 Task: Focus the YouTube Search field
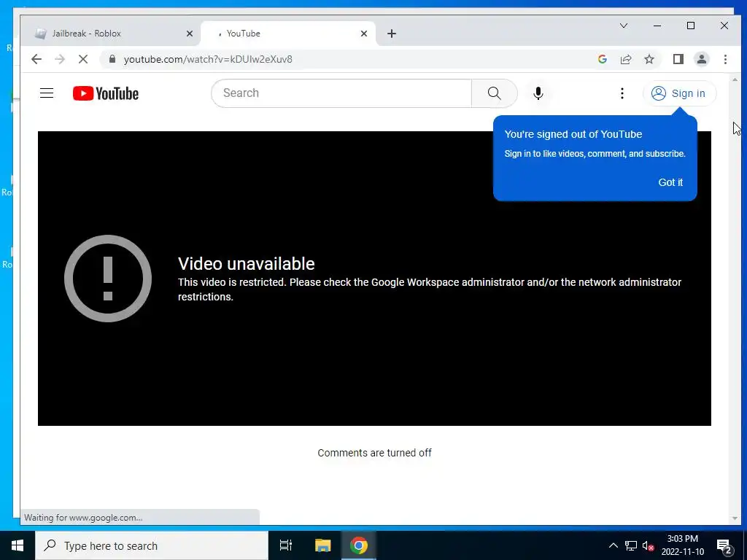tap(341, 93)
